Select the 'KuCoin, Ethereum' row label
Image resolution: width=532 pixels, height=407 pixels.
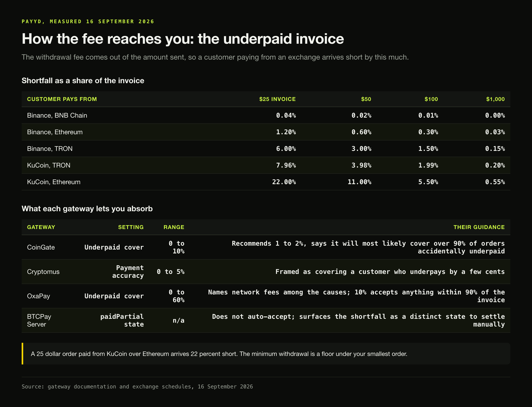[x=54, y=182]
